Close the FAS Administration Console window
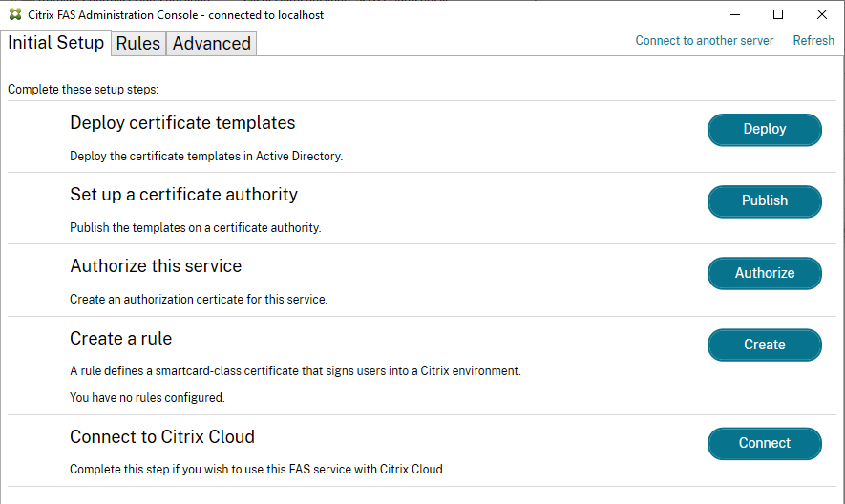Screen dimensions: 845x504 point(822,14)
